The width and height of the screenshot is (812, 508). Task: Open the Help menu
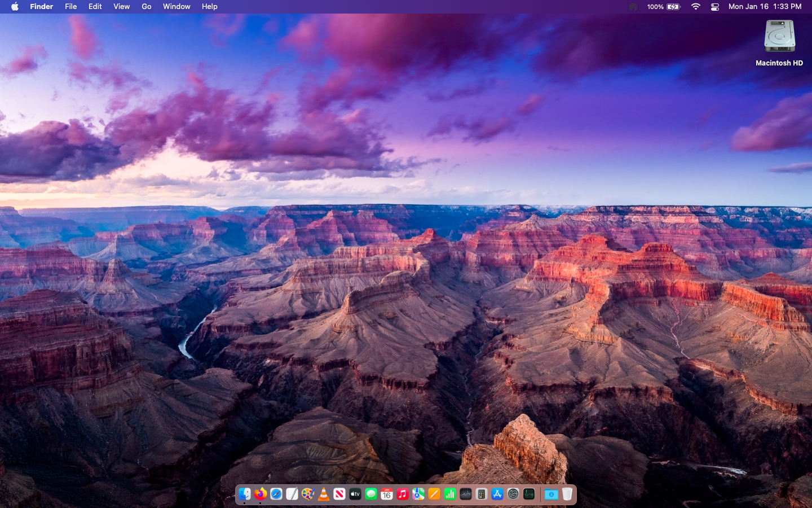[x=209, y=7]
